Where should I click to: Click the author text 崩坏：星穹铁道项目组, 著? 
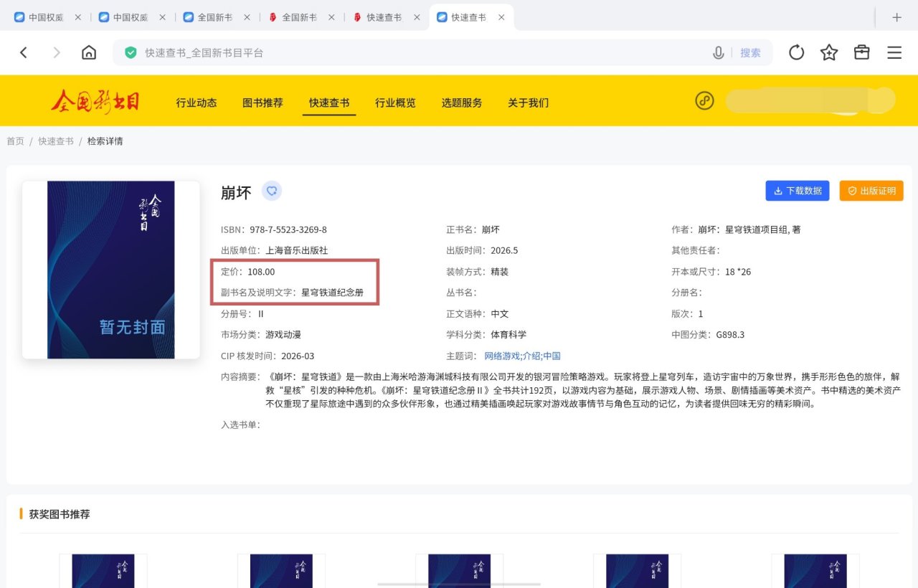tap(749, 229)
